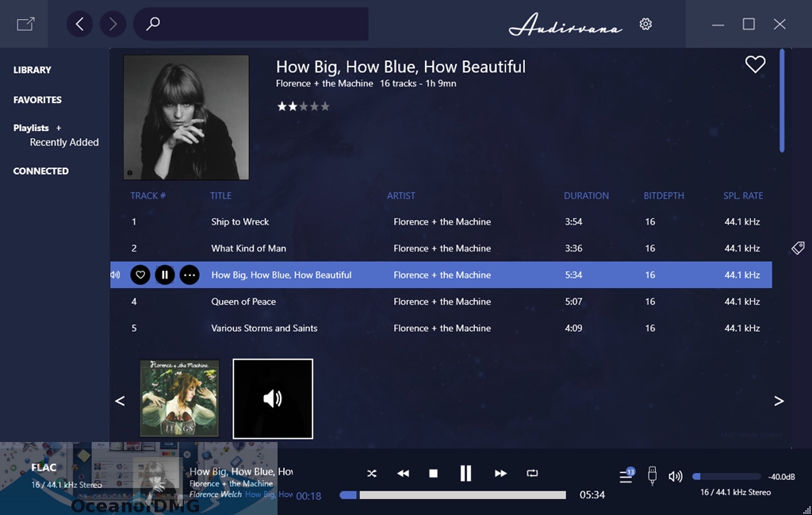Open the tag editor icon at right edge
The image size is (812, 515).
tap(798, 248)
